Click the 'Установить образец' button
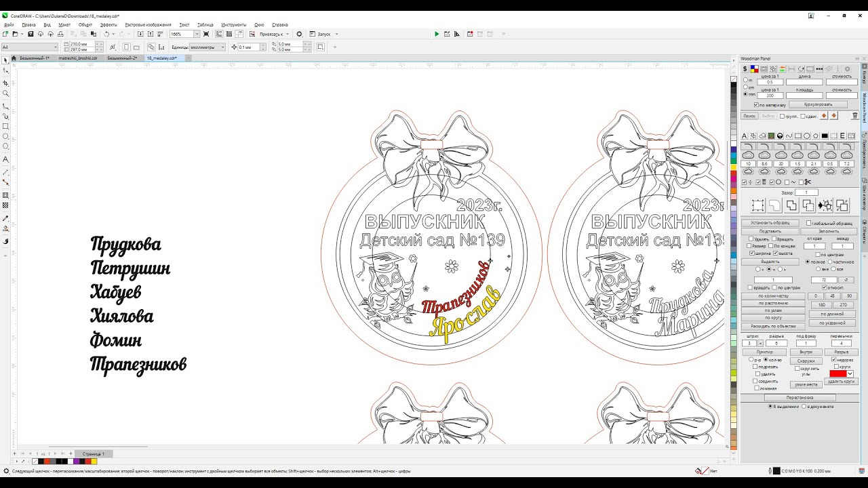868x488 pixels. pos(770,223)
